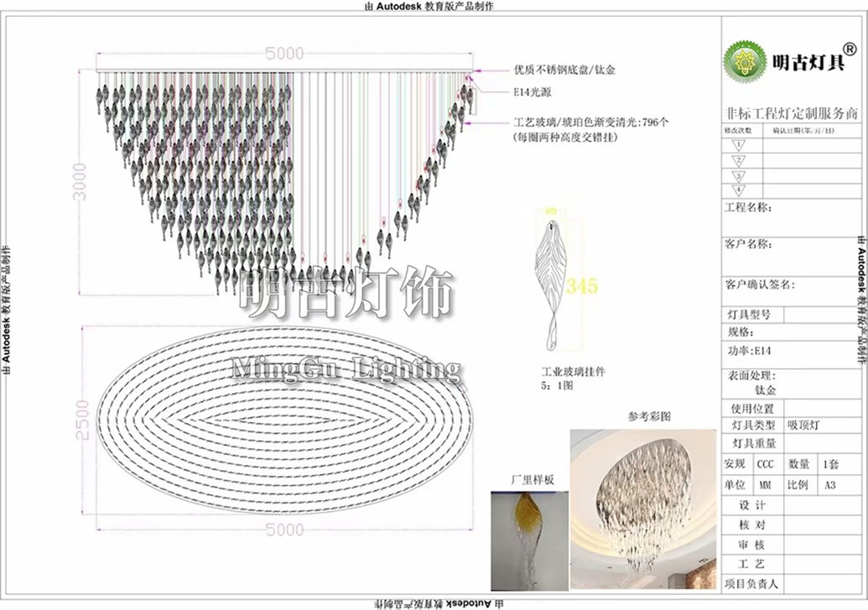
Task: Click the 5:1图 scale caption
Action: 557,385
